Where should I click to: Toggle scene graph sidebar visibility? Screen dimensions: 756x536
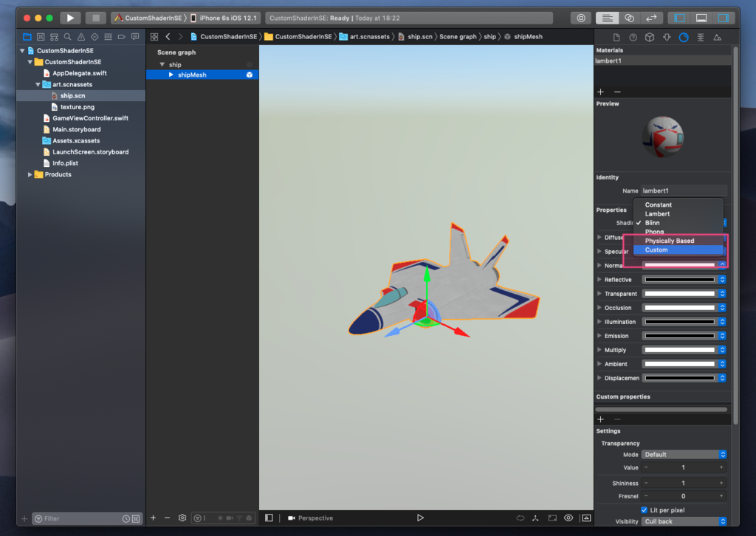pyautogui.click(x=269, y=518)
